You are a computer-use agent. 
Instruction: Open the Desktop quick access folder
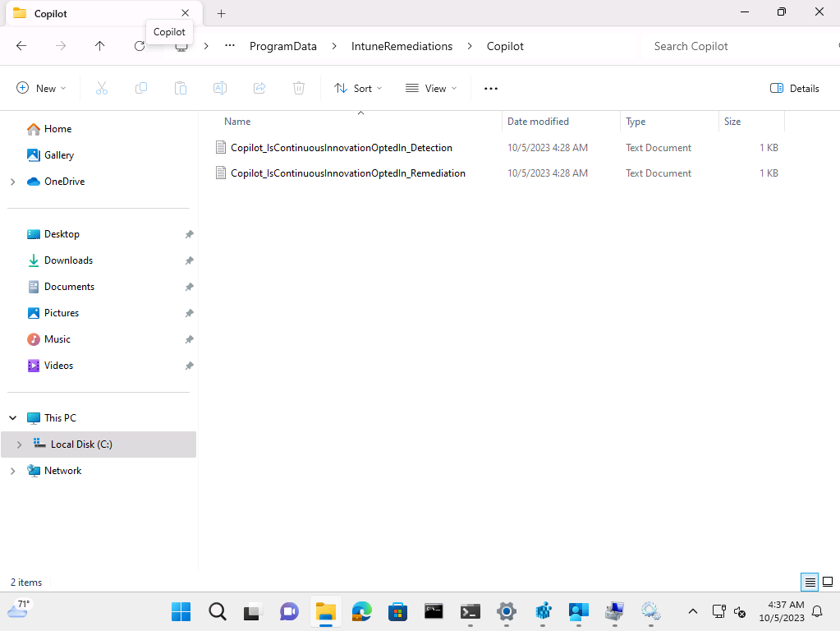(x=62, y=233)
